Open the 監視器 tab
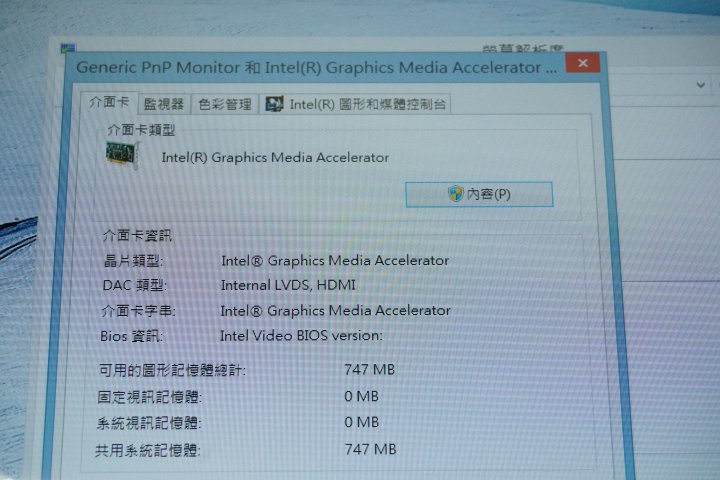The height and width of the screenshot is (480, 720). coord(164,104)
